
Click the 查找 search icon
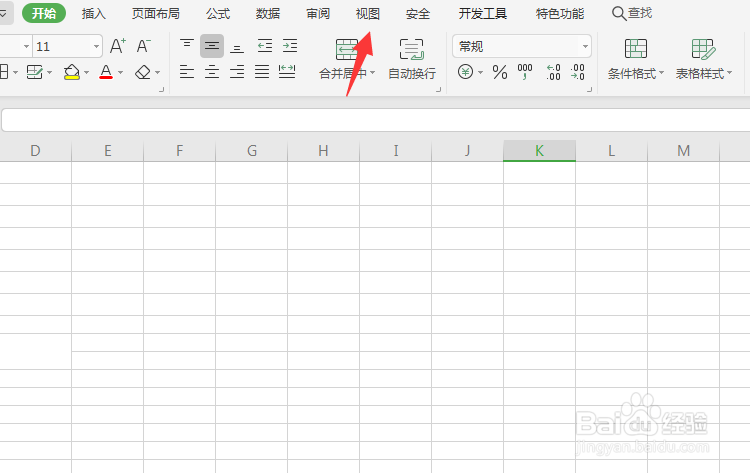tap(619, 13)
